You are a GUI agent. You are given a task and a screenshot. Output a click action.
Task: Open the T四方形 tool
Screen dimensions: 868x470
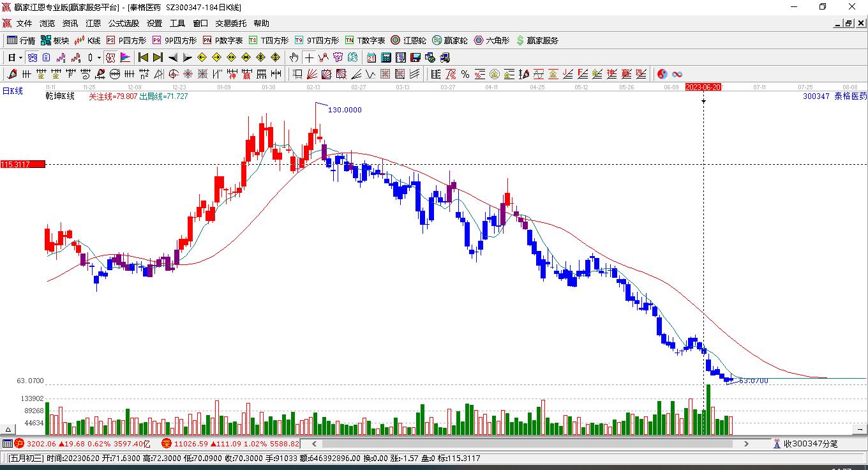click(269, 40)
